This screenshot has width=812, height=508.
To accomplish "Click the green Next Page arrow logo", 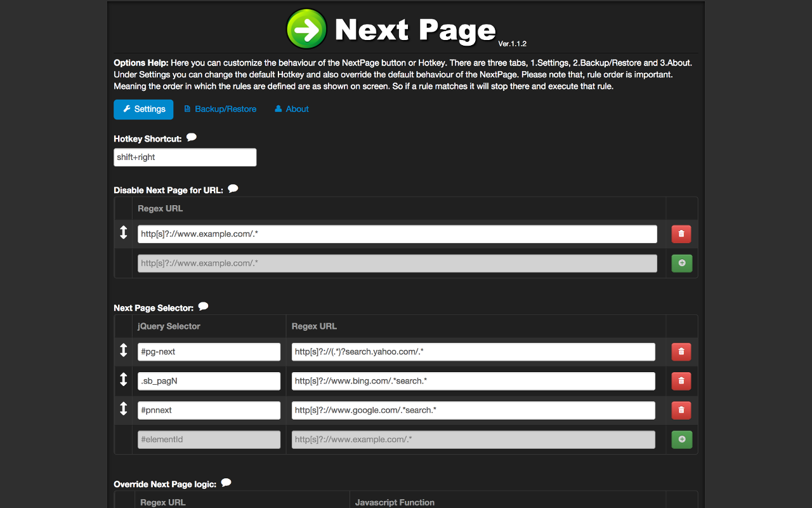I will tap(307, 29).
